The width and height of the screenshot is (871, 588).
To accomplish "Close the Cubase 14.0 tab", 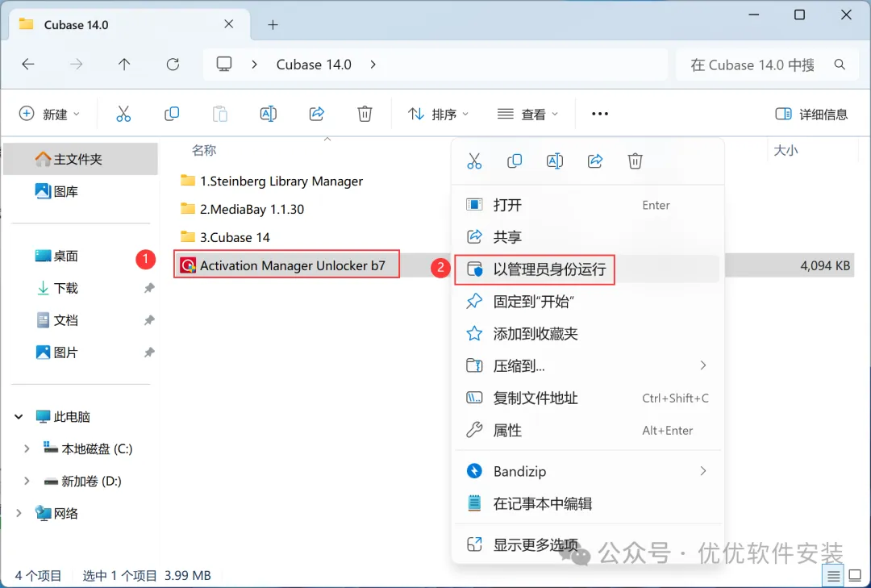I will click(x=229, y=24).
